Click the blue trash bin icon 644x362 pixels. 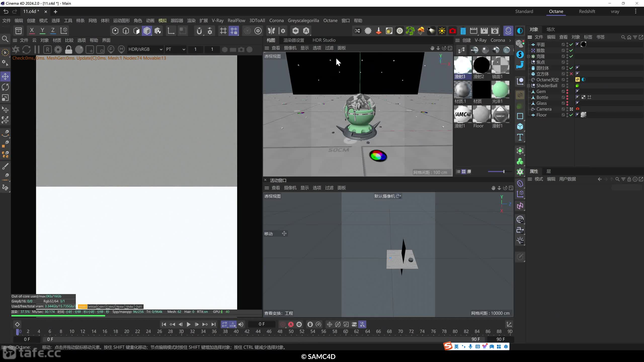(x=463, y=31)
